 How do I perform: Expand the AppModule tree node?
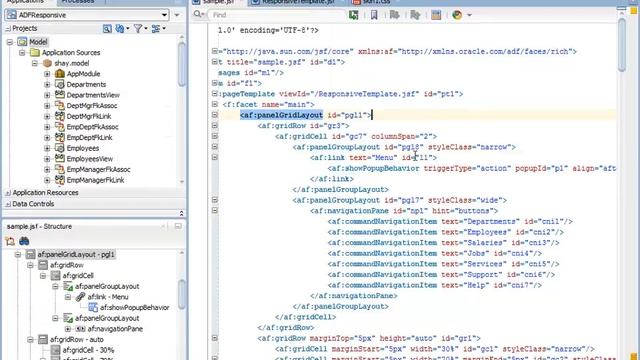click(x=47, y=74)
